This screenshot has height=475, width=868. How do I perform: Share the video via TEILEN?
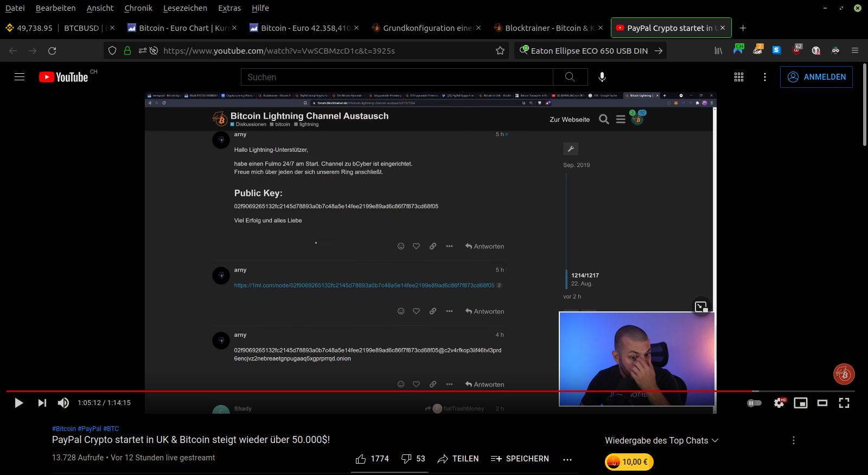458,459
